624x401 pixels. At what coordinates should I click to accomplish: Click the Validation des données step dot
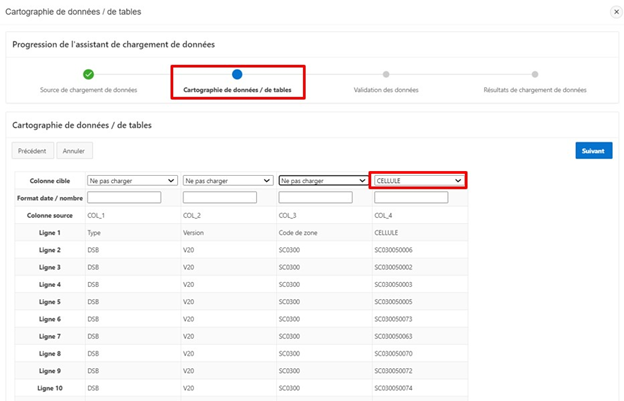coord(386,74)
